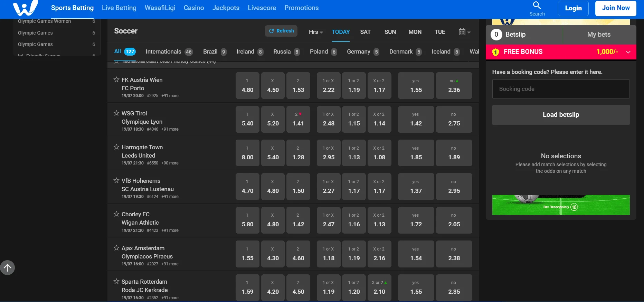Select draw odds 5.20 for WSG Tirol
The image size is (644, 302).
tap(273, 119)
